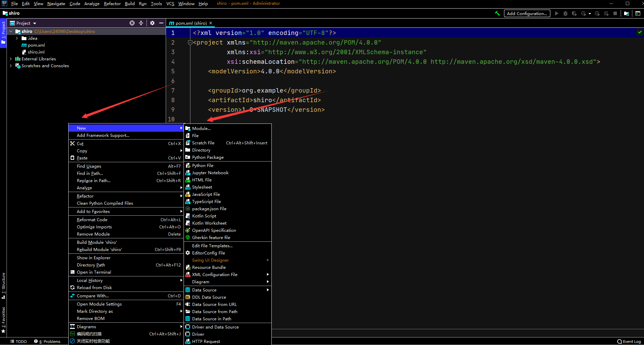
Task: Collapse the shiro root project node
Action: point(11,31)
